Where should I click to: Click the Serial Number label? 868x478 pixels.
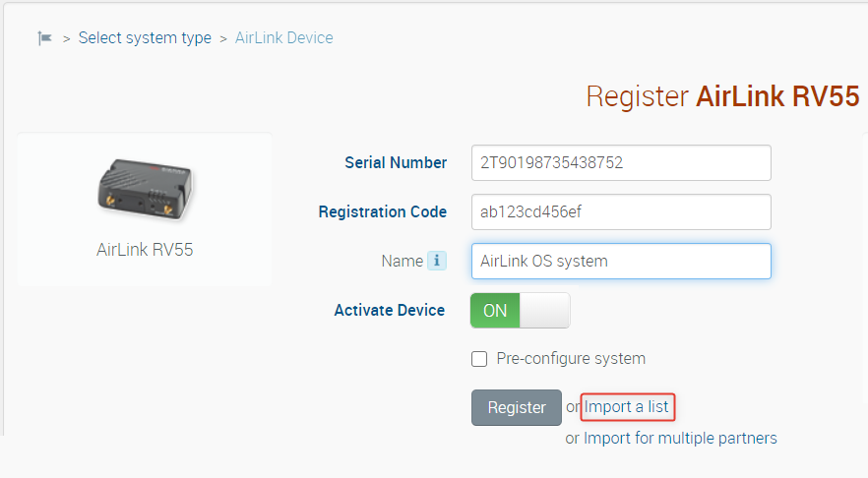click(396, 163)
